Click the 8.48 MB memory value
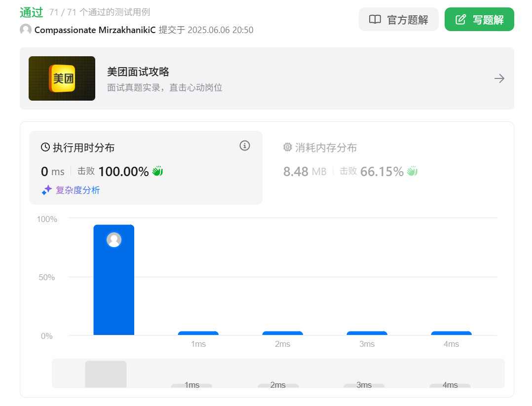Screen dimensions: 532x406 point(304,171)
